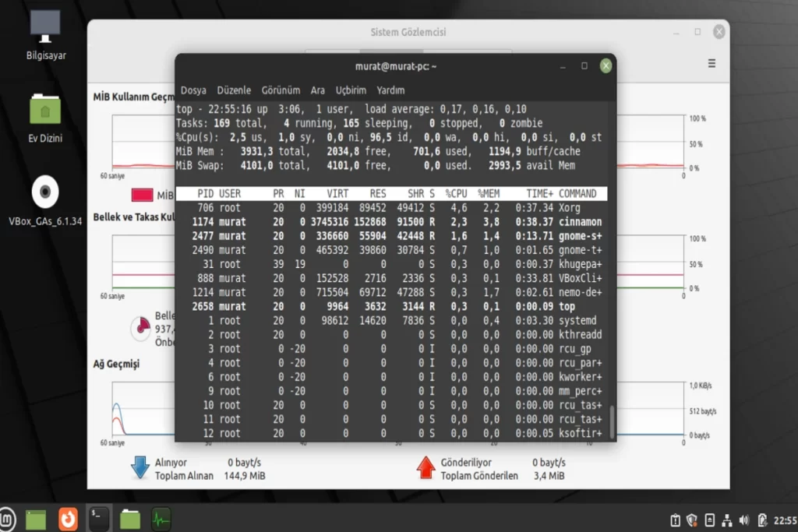Viewport: 798px width, 532px height.
Task: Click the Firefox icon in the taskbar
Action: (69, 518)
